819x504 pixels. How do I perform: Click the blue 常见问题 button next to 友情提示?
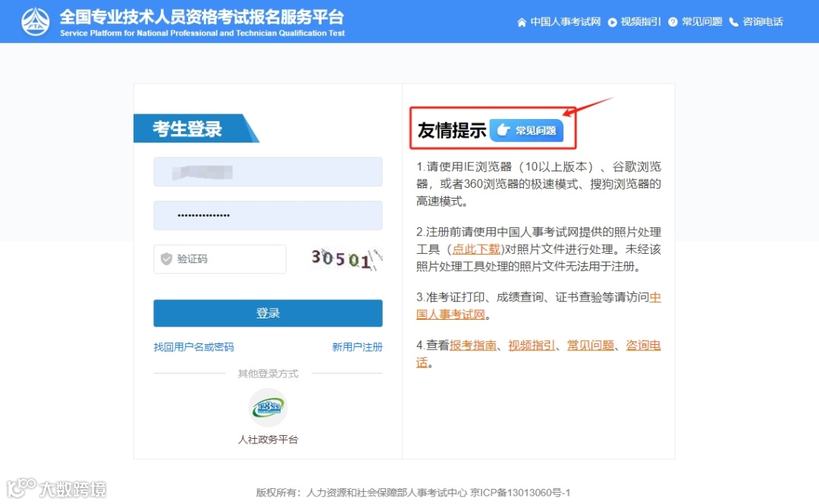(x=526, y=130)
